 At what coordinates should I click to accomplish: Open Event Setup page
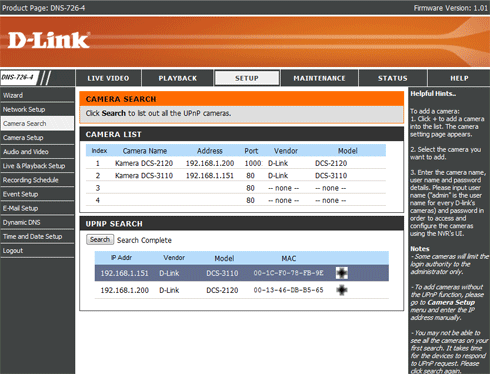click(x=37, y=194)
